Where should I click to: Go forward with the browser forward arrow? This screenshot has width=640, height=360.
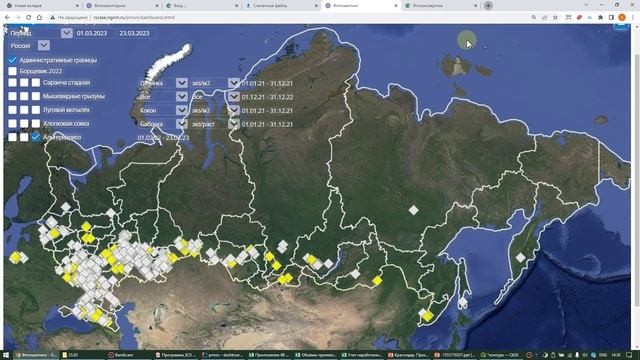point(18,18)
